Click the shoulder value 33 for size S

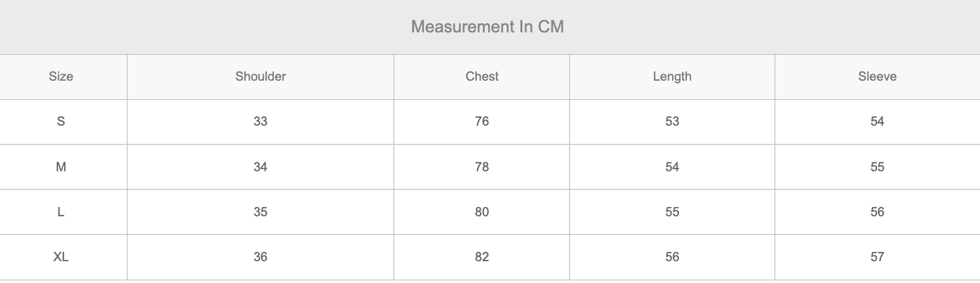260,121
